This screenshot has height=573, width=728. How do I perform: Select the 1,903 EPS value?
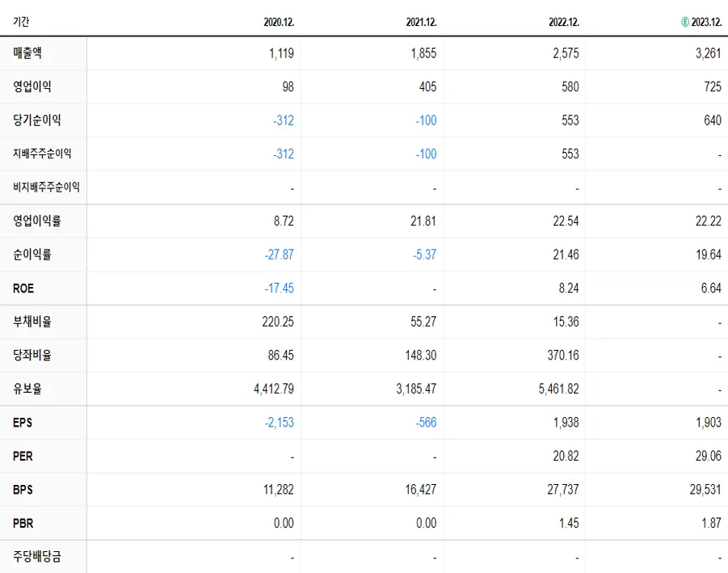click(x=709, y=423)
